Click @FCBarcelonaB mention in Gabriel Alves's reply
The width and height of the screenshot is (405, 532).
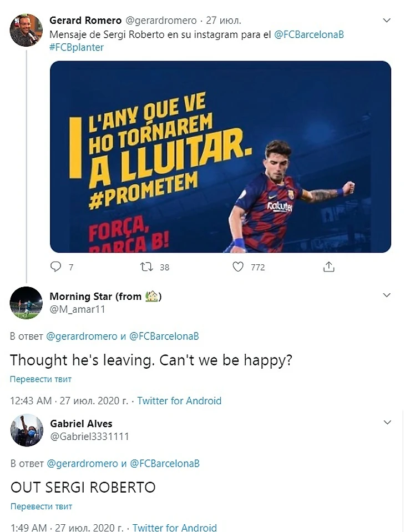pyautogui.click(x=165, y=464)
